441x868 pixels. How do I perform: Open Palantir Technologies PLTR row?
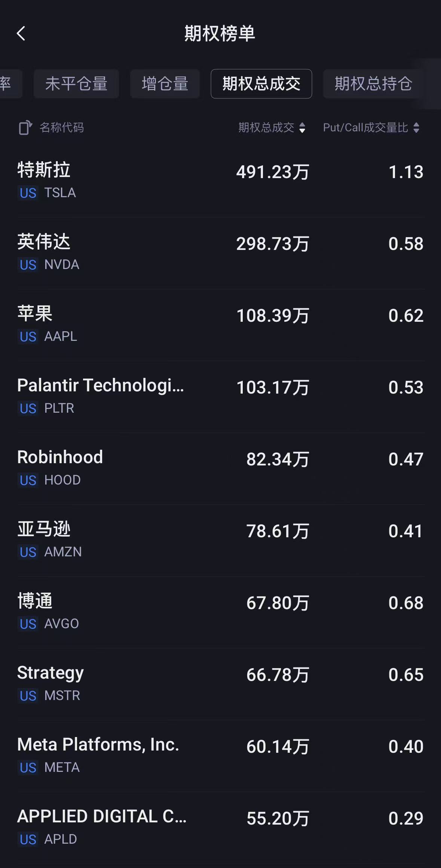tap(221, 397)
